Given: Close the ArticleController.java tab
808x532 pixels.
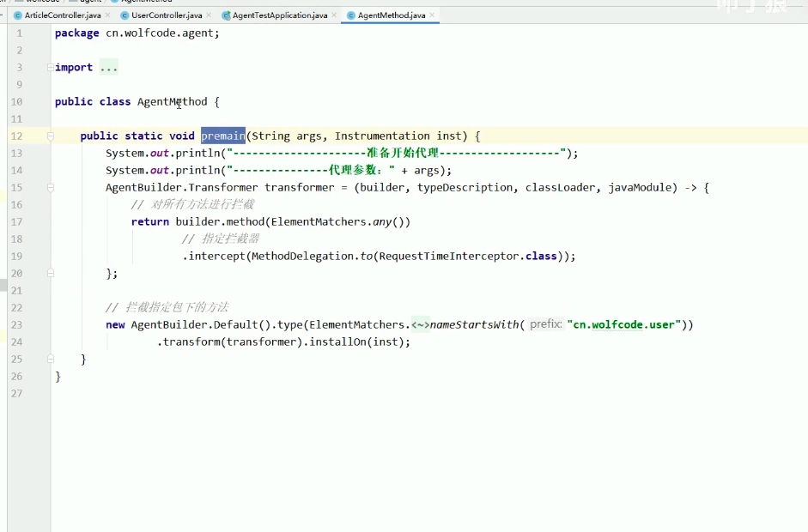Looking at the screenshot, I should pyautogui.click(x=107, y=15).
